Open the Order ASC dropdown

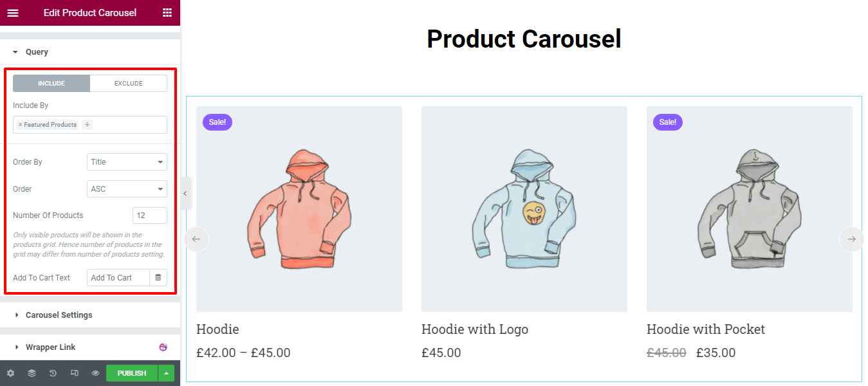pyautogui.click(x=127, y=189)
